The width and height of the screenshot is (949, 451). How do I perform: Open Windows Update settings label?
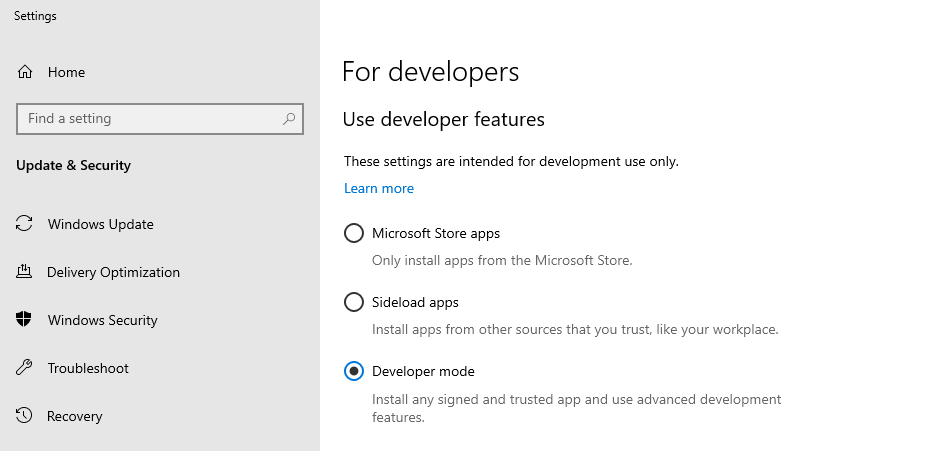coord(100,224)
